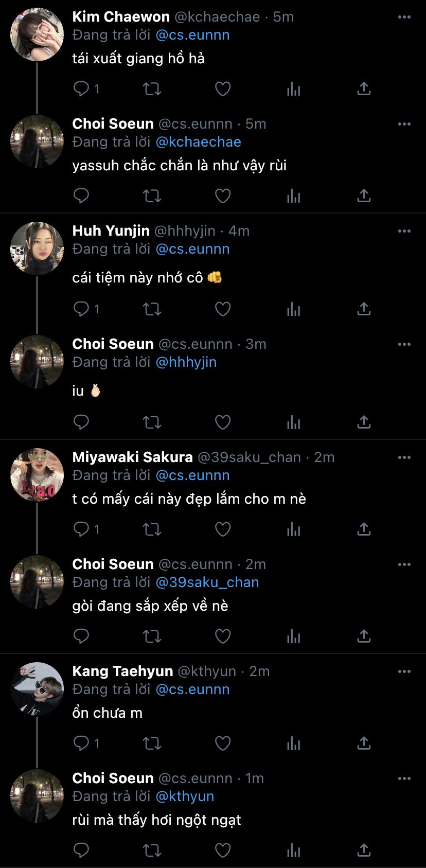
Task: Reply to Kim Chaewon's tweet
Action: point(82,89)
